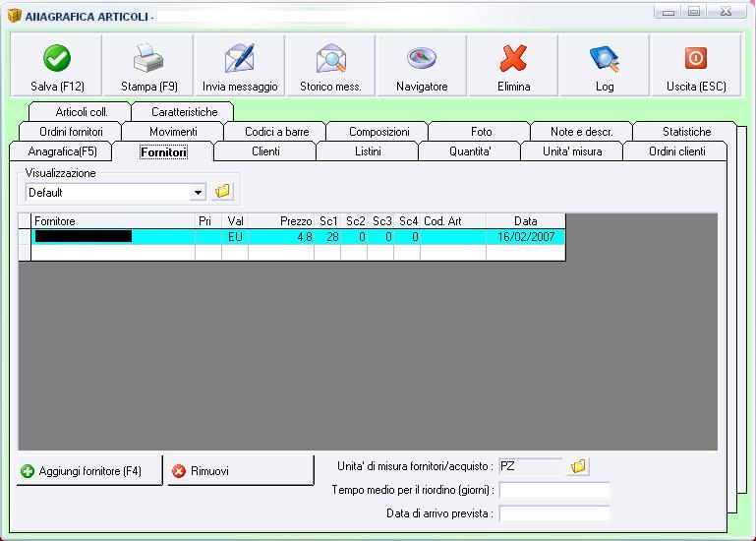The image size is (756, 541).
Task: Click the Prezzo column header
Action: click(x=281, y=221)
